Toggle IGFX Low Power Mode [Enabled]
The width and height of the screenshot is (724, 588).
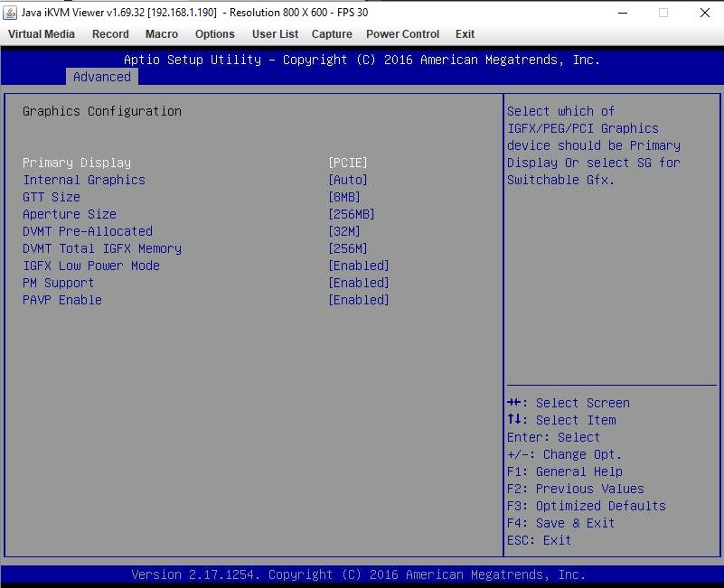point(359,266)
